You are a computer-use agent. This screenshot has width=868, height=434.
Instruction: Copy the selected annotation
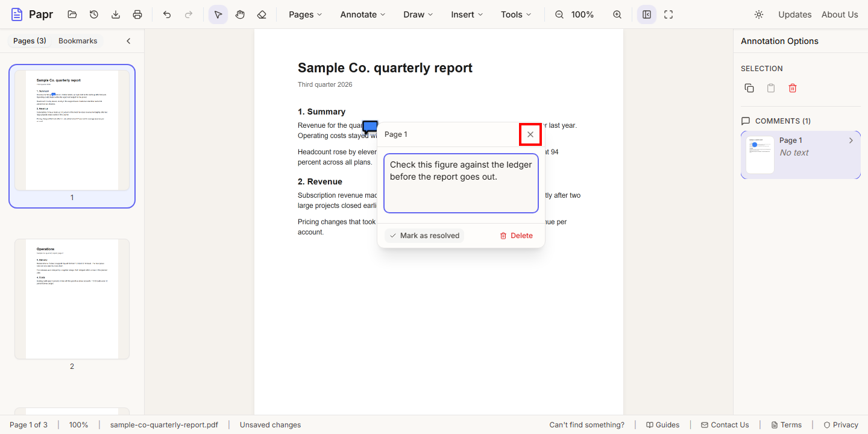749,88
